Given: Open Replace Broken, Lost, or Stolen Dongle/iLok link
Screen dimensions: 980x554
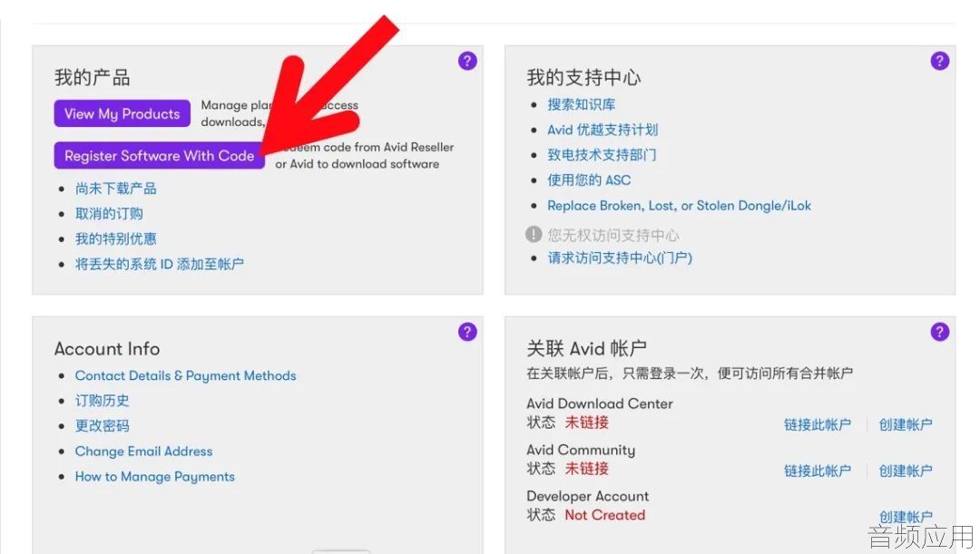Looking at the screenshot, I should (x=680, y=206).
